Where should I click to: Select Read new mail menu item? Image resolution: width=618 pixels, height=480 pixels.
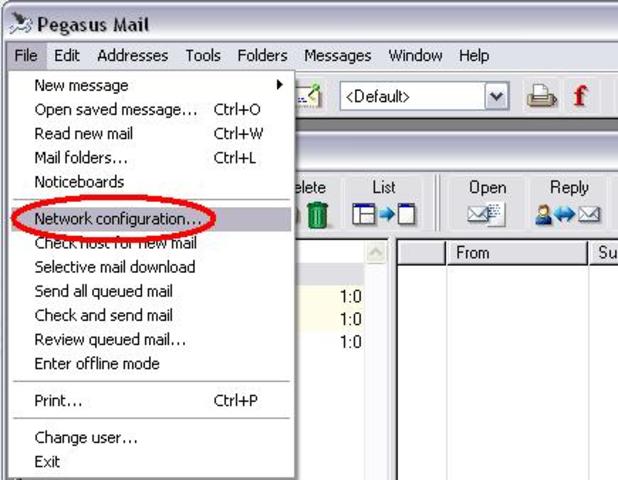[x=151, y=134]
